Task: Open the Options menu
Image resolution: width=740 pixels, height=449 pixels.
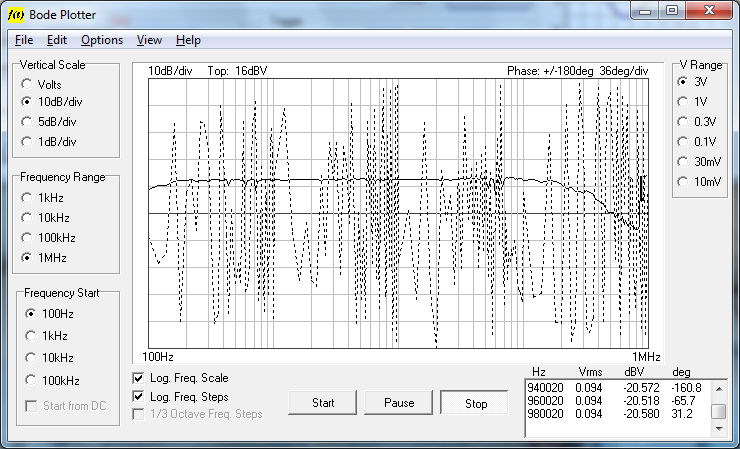Action: [102, 40]
